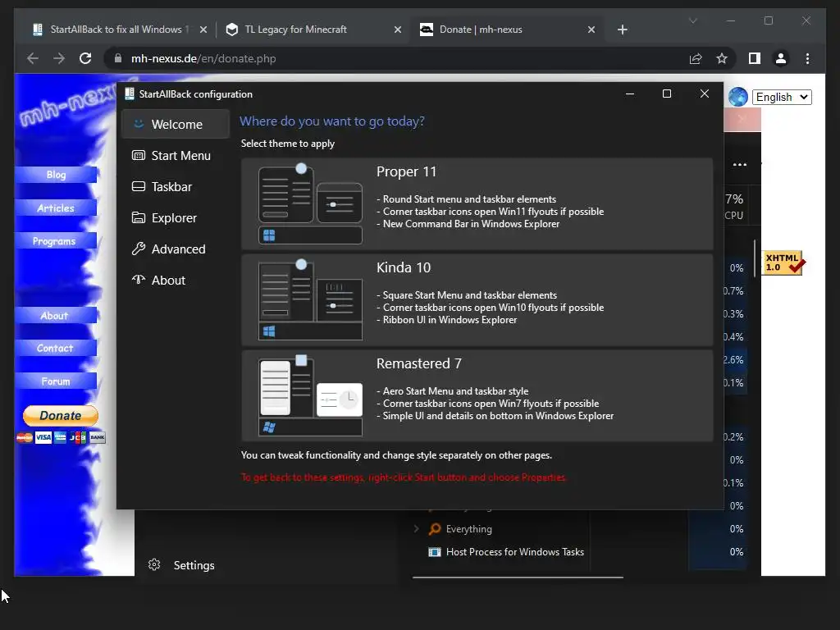Open the English language dropdown

(782, 97)
